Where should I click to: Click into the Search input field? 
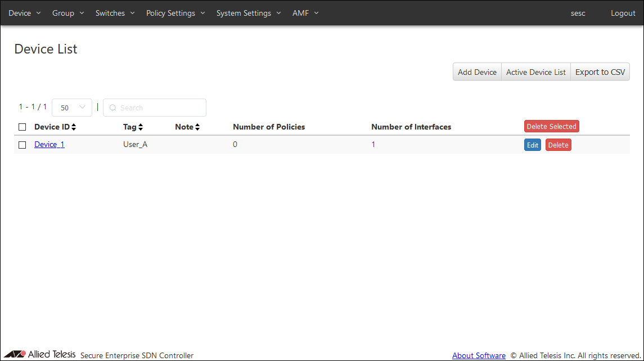[x=160, y=108]
